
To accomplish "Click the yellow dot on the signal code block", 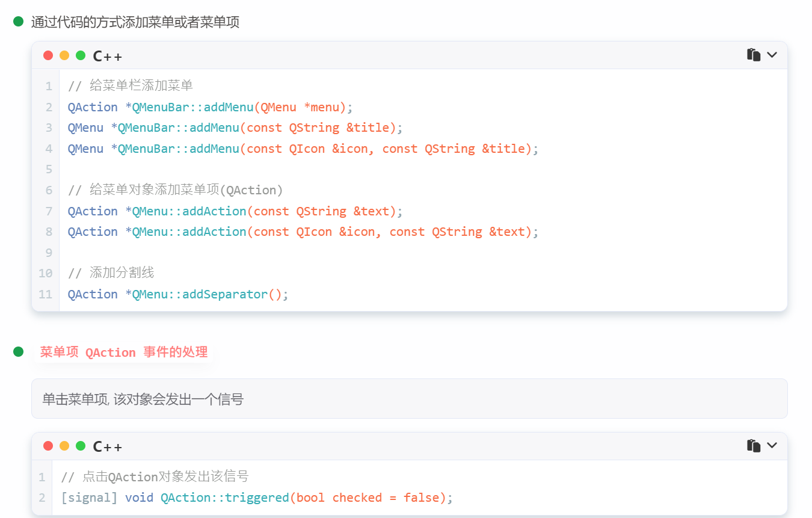I will pyautogui.click(x=64, y=446).
